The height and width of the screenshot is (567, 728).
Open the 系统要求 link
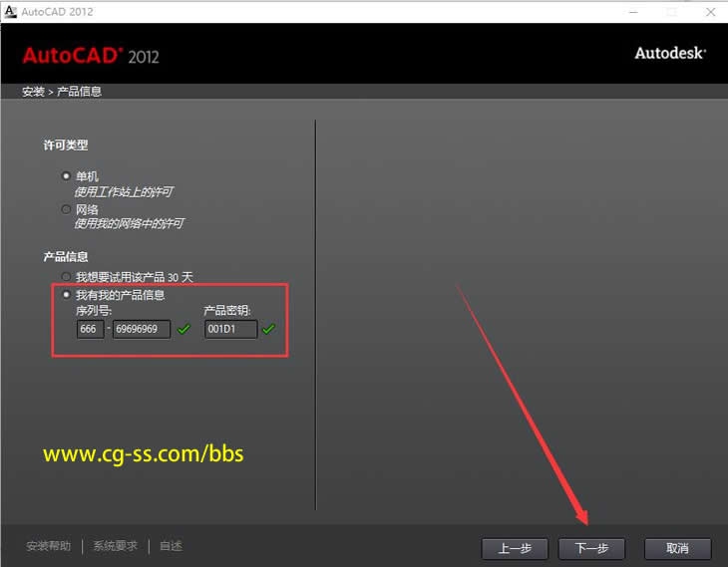115,546
